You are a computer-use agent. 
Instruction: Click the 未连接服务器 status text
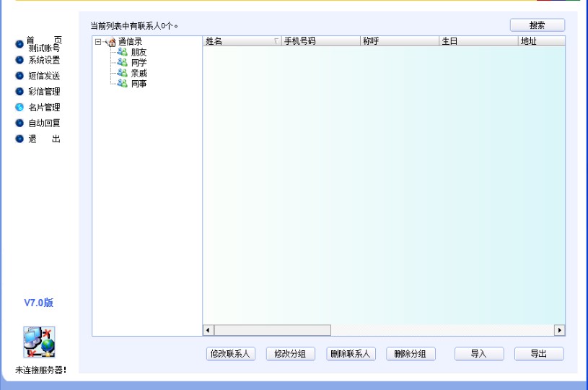coord(41,370)
